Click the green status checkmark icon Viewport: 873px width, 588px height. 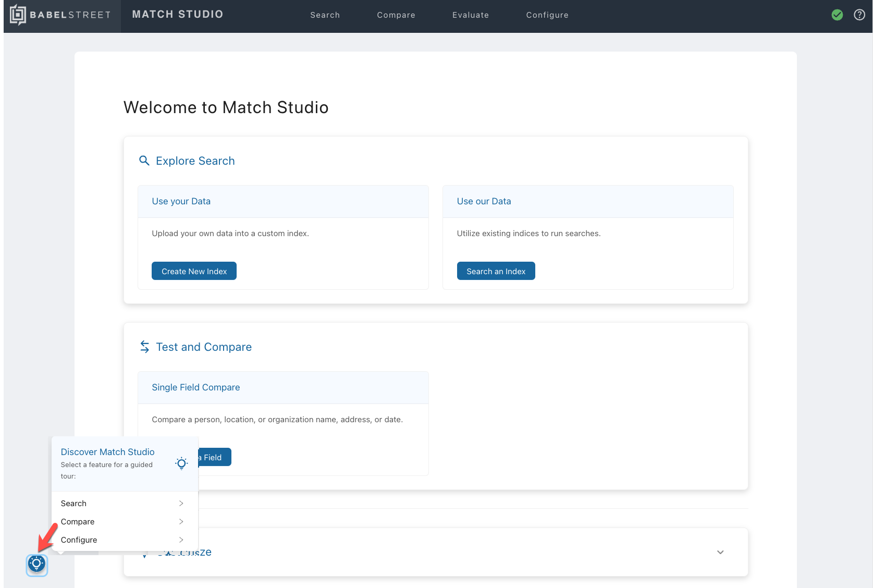click(837, 15)
